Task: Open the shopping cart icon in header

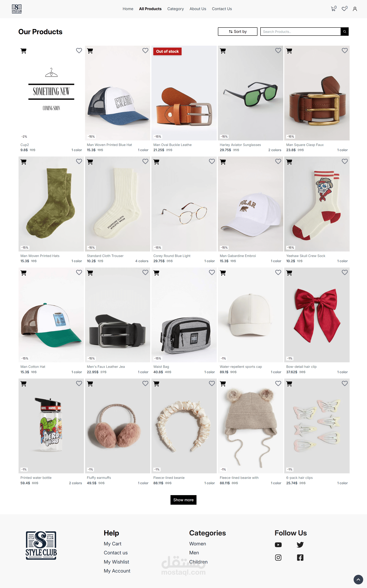Action: (x=333, y=9)
